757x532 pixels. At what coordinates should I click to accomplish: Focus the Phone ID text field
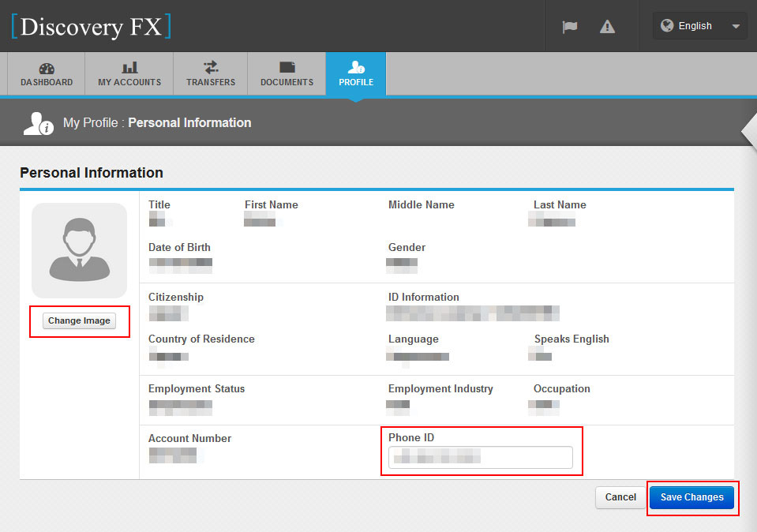pos(481,457)
